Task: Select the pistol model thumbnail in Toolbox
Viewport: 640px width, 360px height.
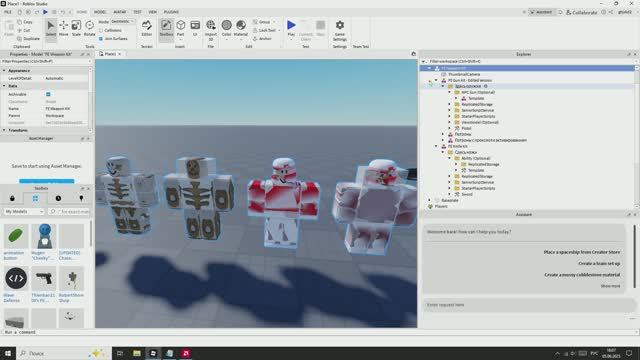Action: pyautogui.click(x=44, y=278)
